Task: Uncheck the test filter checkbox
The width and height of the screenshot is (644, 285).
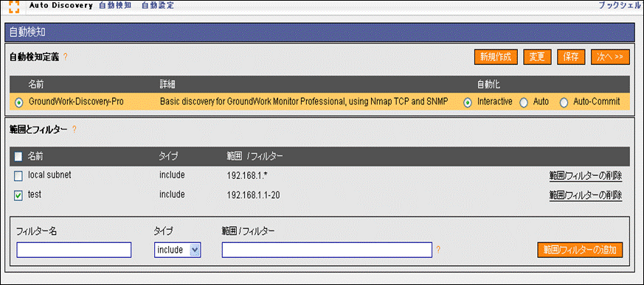Action: click(18, 196)
